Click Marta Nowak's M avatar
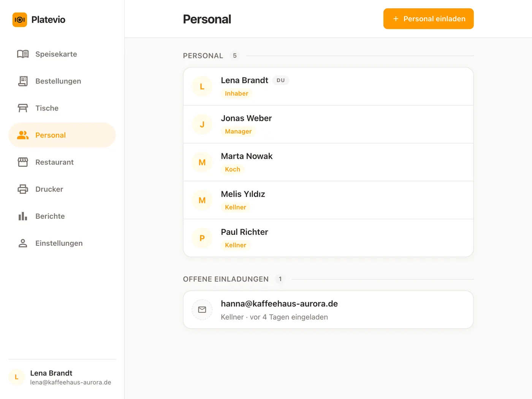The image size is (532, 399). [x=202, y=162]
